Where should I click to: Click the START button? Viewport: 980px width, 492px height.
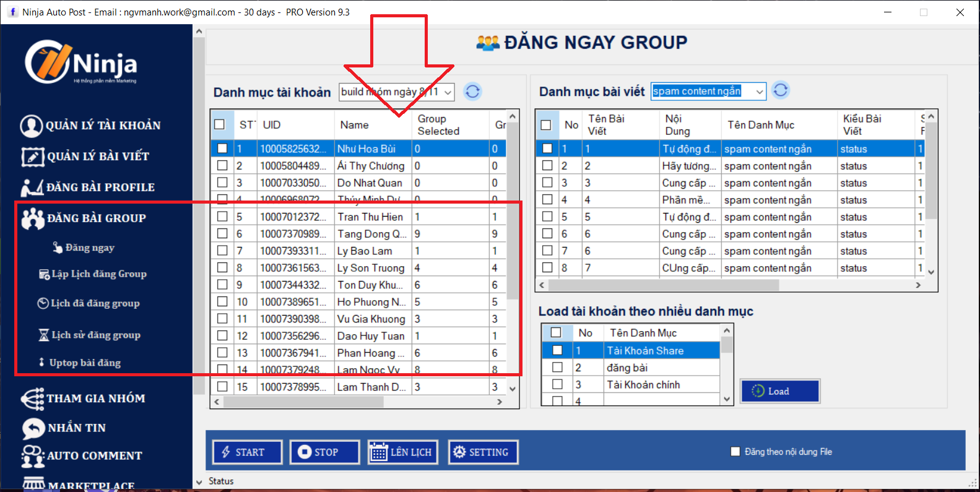pyautogui.click(x=248, y=452)
